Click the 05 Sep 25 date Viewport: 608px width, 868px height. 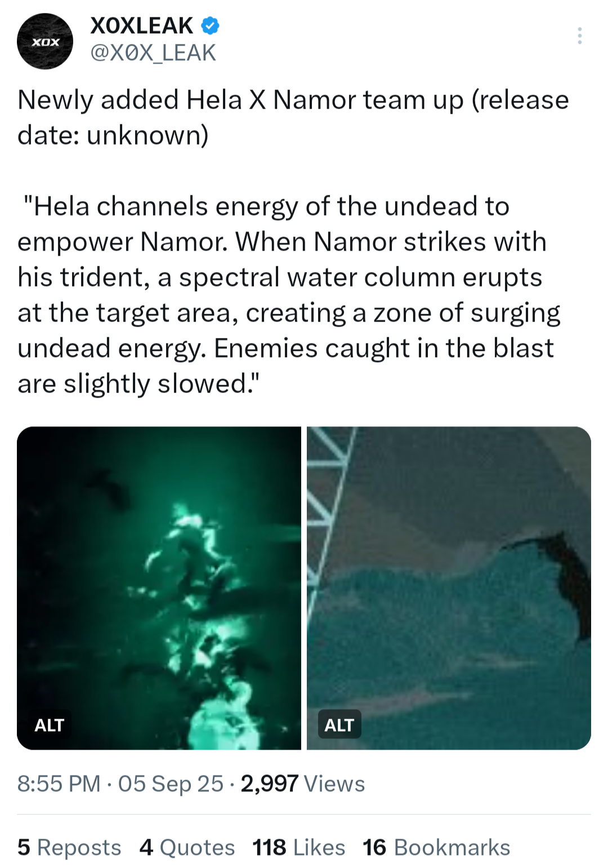tap(171, 784)
